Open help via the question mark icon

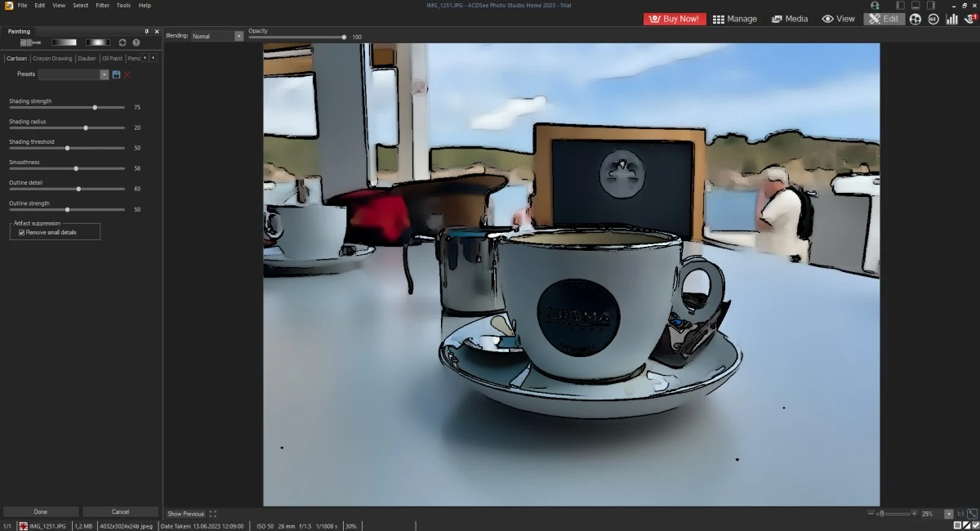[x=136, y=42]
